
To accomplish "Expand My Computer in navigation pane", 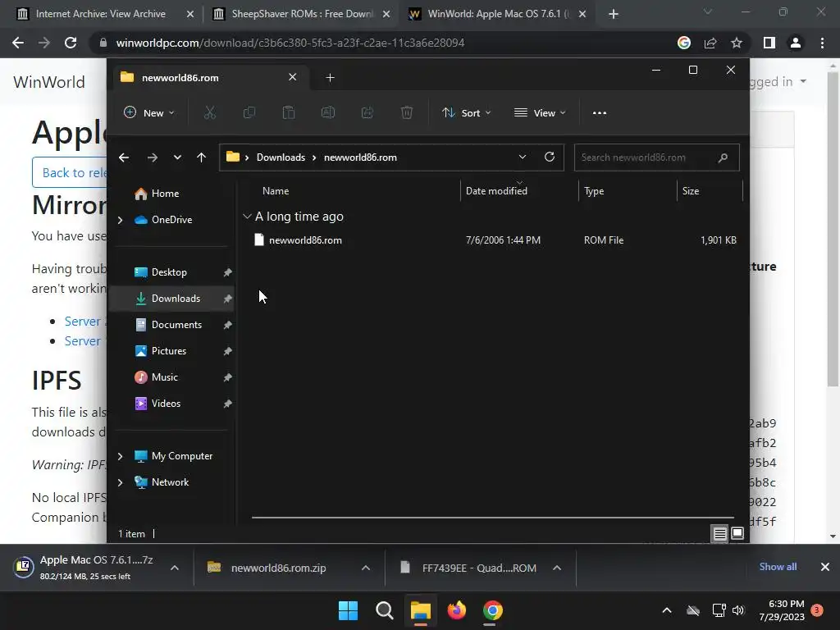I will tap(120, 456).
